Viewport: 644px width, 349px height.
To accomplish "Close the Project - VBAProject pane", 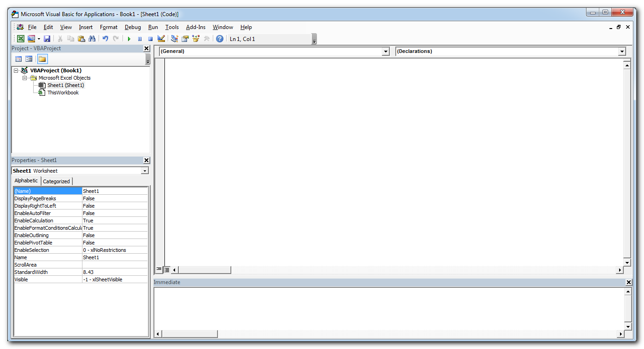I will coord(146,48).
